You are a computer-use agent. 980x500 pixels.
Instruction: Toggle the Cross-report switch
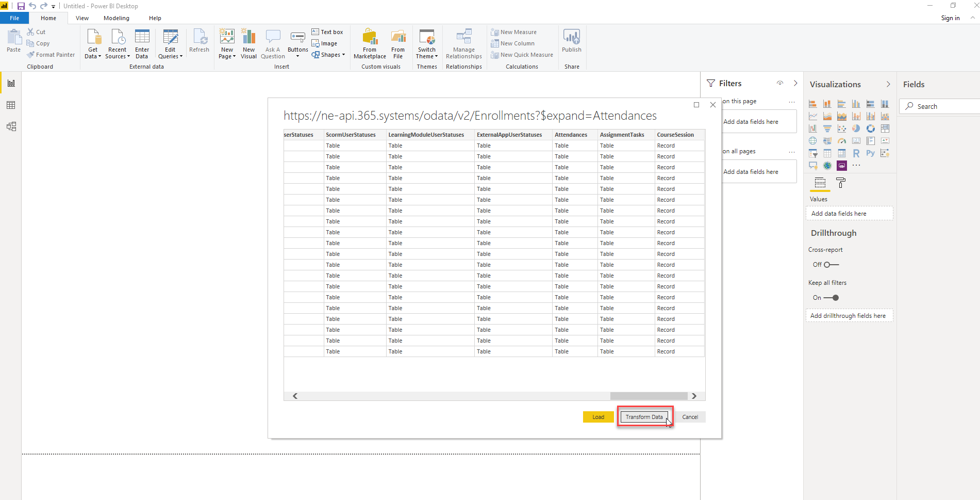pyautogui.click(x=831, y=265)
